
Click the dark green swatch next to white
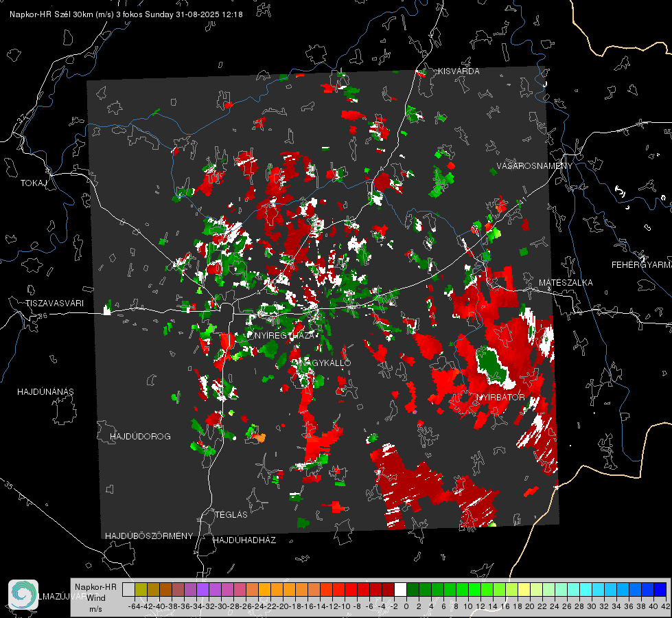(x=413, y=589)
